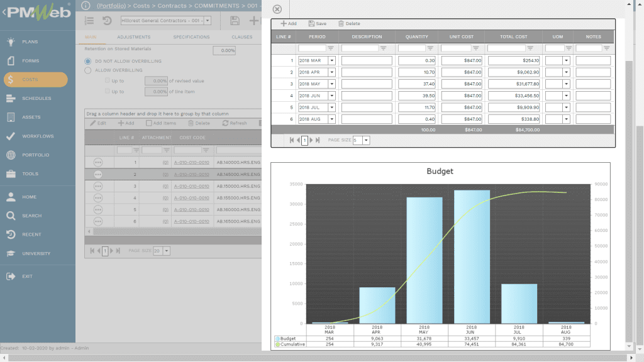Open the Workflows checkmark icon
Viewport: 644px width, 362px height.
pyautogui.click(x=11, y=136)
